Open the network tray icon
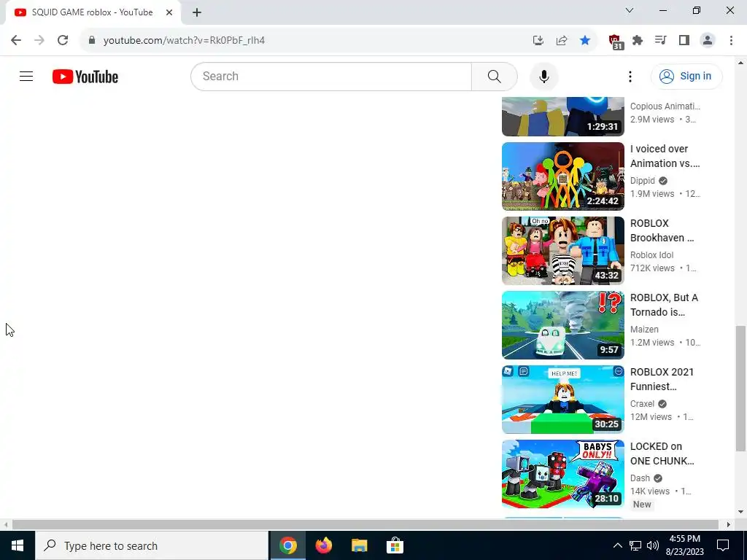 635,545
